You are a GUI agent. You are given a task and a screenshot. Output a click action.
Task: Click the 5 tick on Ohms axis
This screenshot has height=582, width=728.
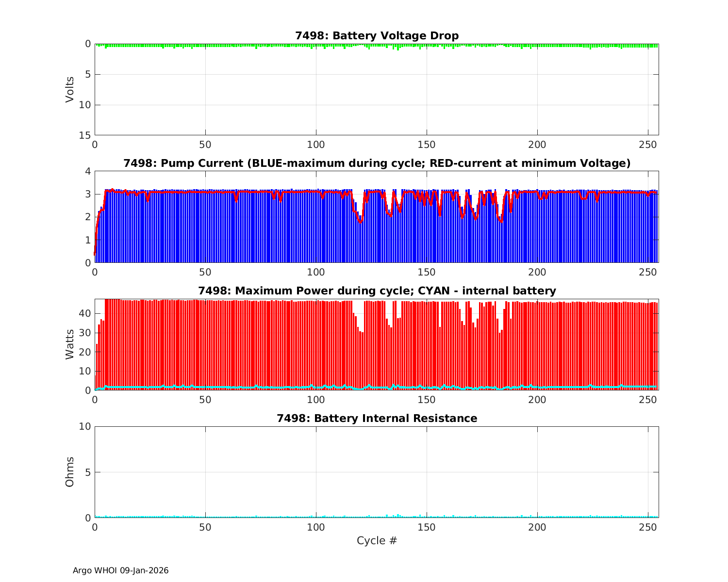(x=88, y=472)
